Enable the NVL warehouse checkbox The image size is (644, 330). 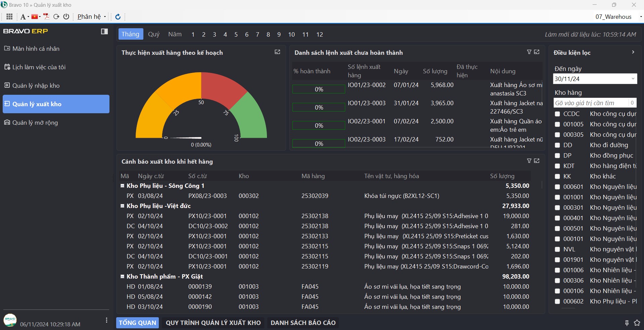(x=557, y=249)
